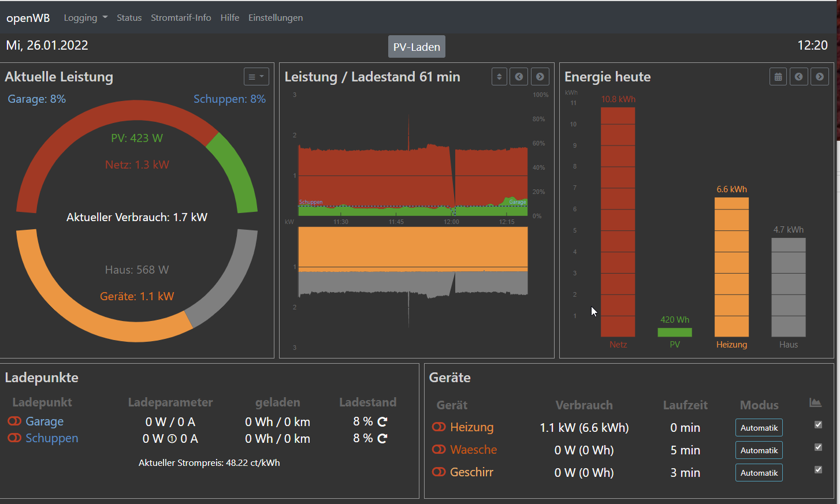Click the calendar icon in Energie heute
840x504 pixels.
pyautogui.click(x=778, y=77)
